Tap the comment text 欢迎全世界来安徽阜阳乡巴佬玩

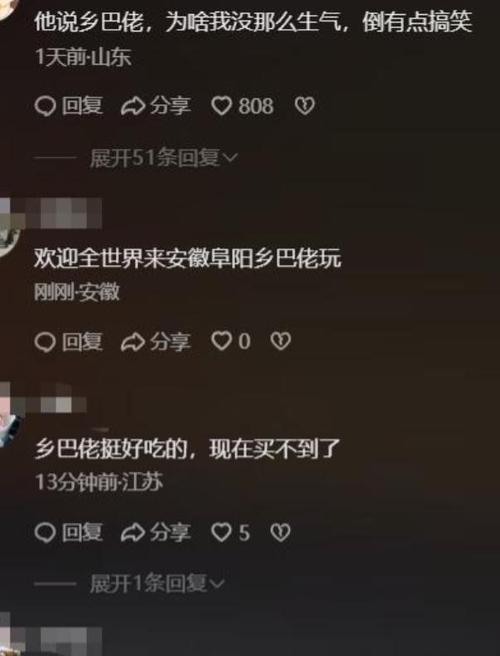187,258
